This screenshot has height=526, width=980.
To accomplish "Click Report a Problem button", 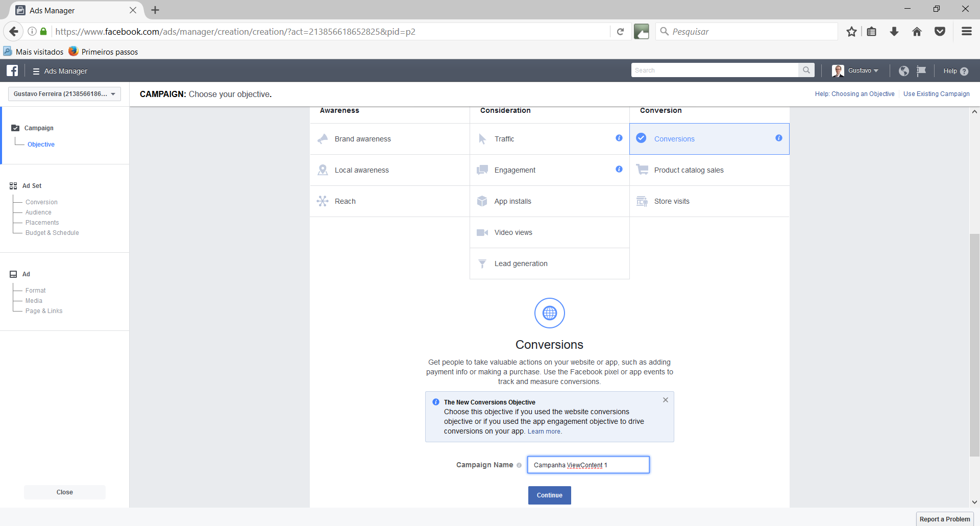I will pyautogui.click(x=945, y=519).
